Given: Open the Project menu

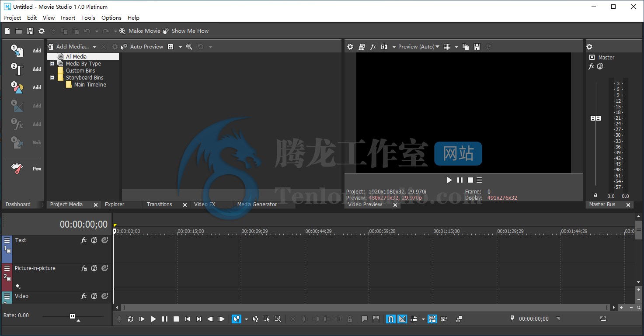Looking at the screenshot, I should 12,18.
